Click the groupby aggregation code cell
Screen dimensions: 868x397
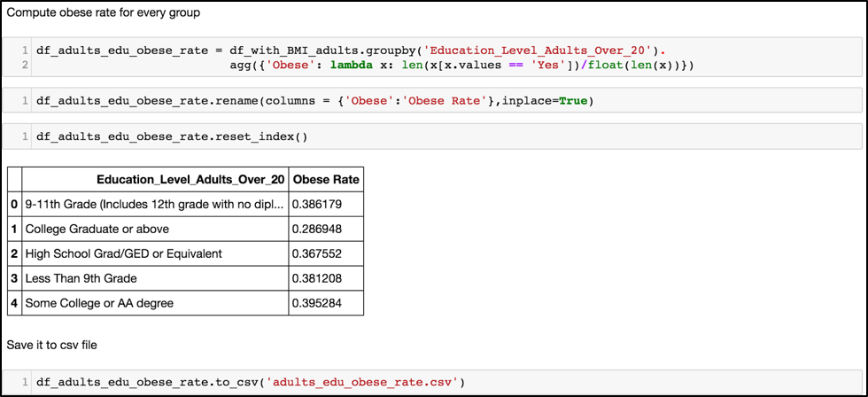432,58
